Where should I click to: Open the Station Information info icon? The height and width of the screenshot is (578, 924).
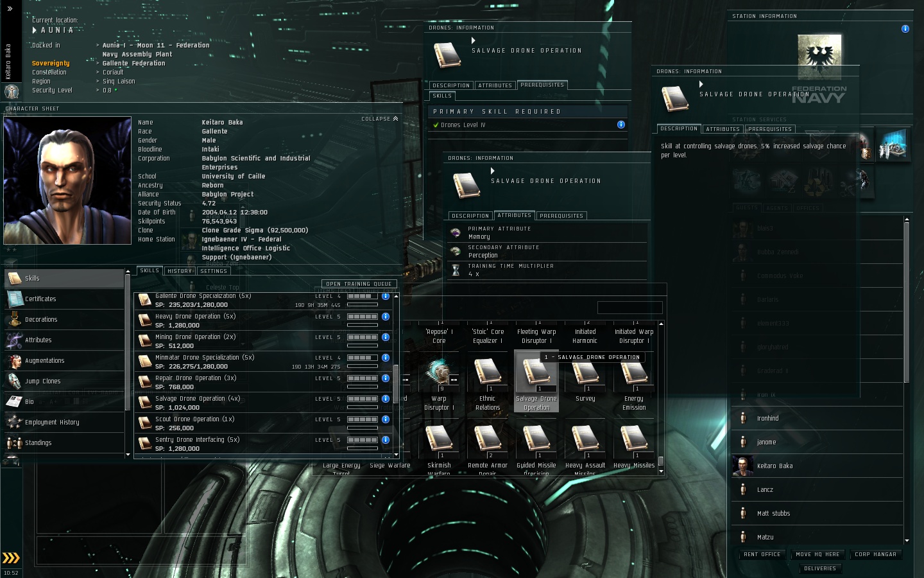point(905,29)
